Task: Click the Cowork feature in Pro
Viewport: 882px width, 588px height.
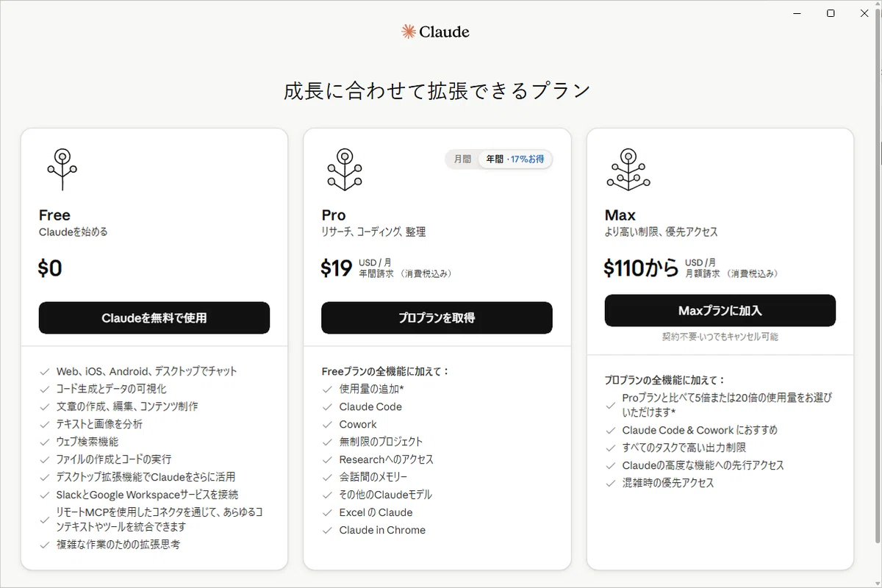Action: click(358, 424)
